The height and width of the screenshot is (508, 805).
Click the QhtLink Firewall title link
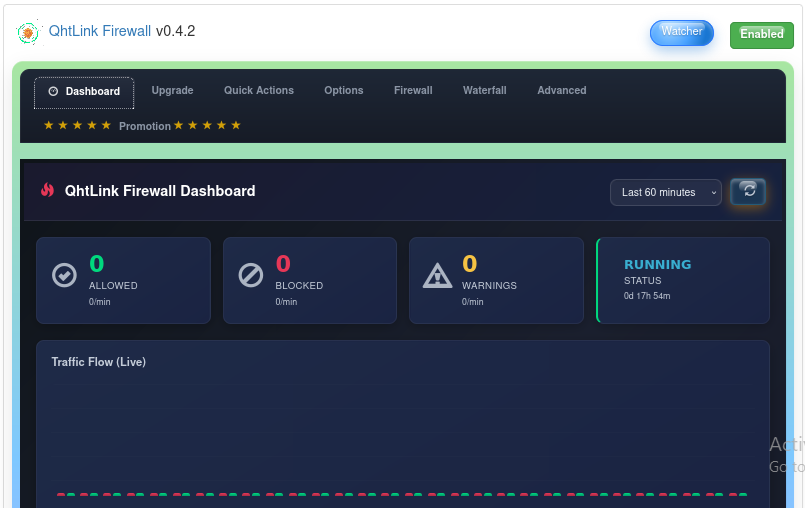100,31
